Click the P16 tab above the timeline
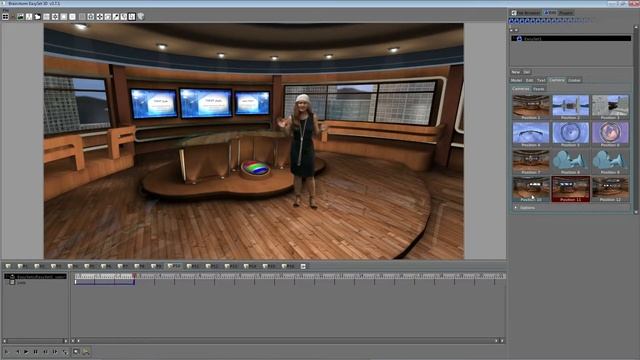Viewport: 640px width, 360px height. (x=288, y=266)
